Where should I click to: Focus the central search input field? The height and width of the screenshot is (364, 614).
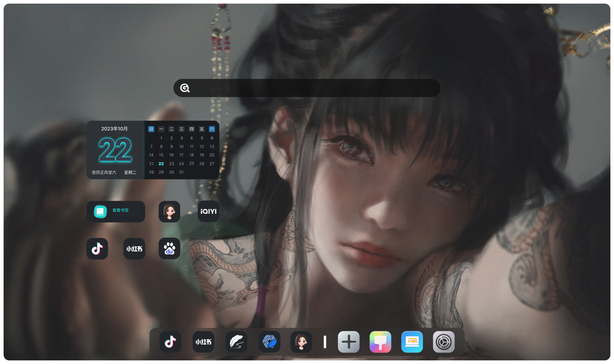coord(306,88)
